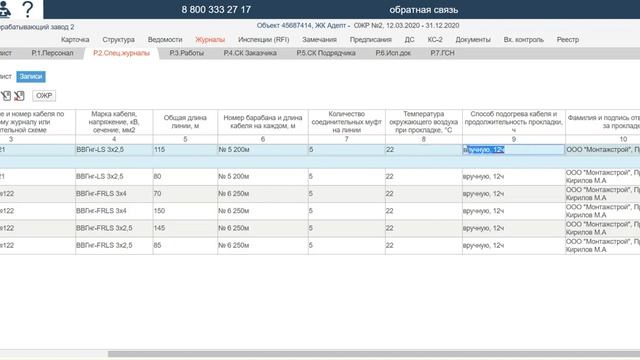The width and height of the screenshot is (640, 360).
Task: Click № 5 200м in the 80 row
Action: coord(262,176)
